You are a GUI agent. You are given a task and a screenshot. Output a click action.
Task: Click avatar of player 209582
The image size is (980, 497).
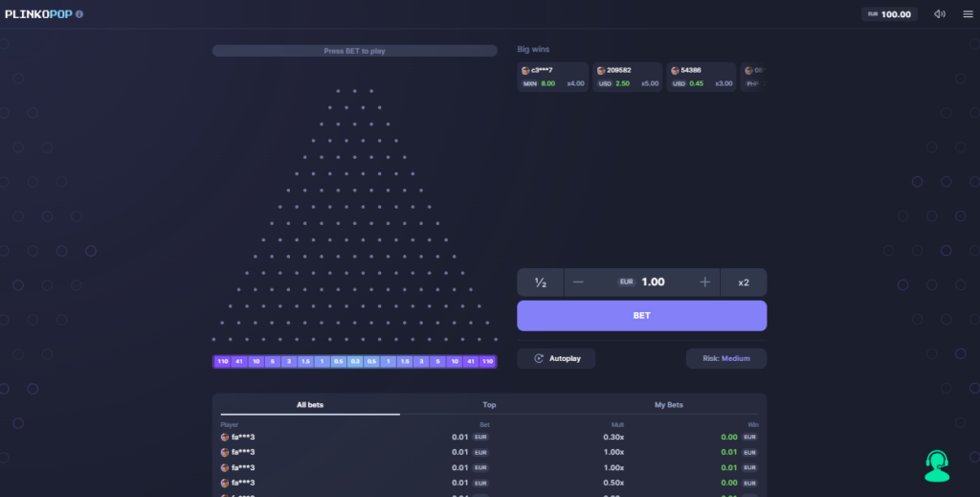(601, 71)
